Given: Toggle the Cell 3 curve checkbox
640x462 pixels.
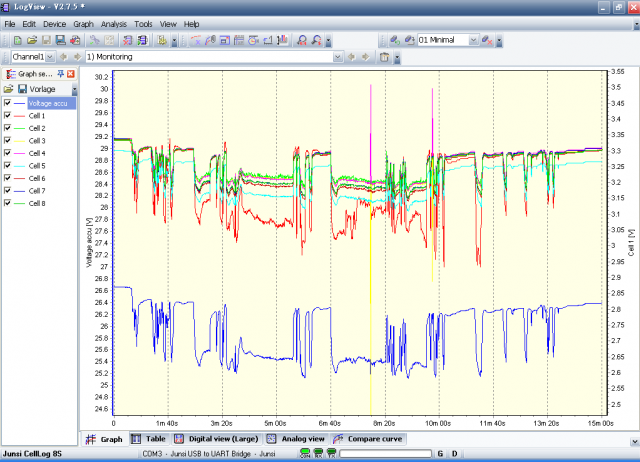Looking at the screenshot, I should point(8,141).
